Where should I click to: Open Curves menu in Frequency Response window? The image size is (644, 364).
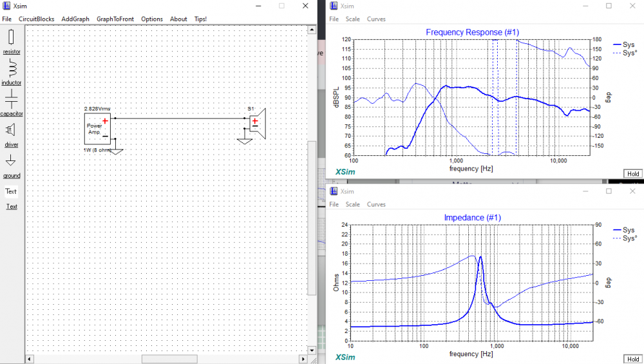376,19
